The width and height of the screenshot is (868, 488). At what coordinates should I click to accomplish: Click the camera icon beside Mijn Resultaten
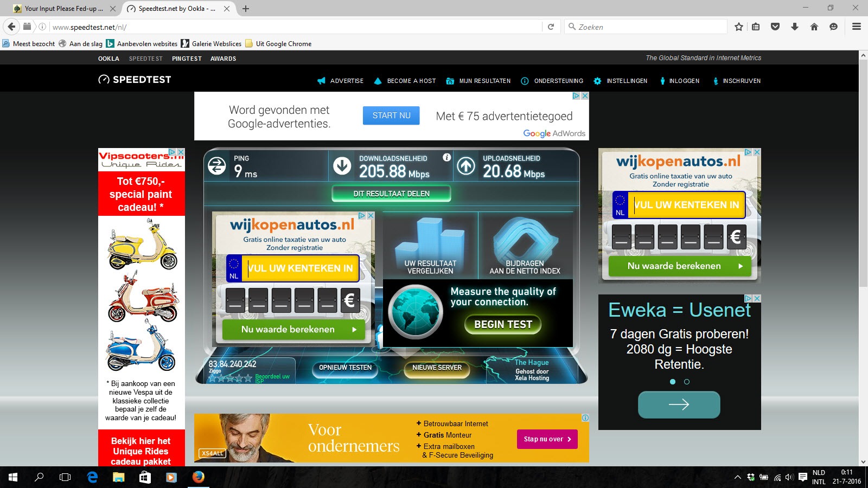[450, 81]
